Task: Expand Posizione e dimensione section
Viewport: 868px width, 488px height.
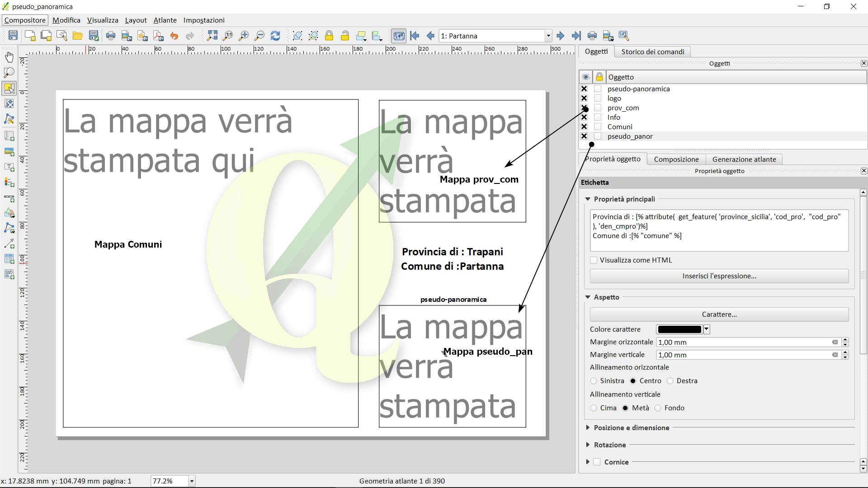Action: pos(588,427)
